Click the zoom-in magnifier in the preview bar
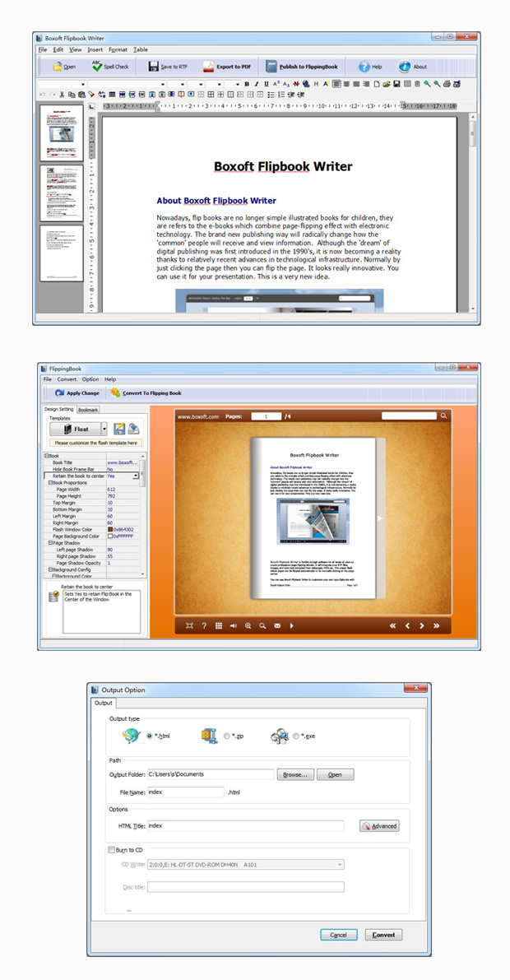Image resolution: width=510 pixels, height=980 pixels. pos(248,625)
